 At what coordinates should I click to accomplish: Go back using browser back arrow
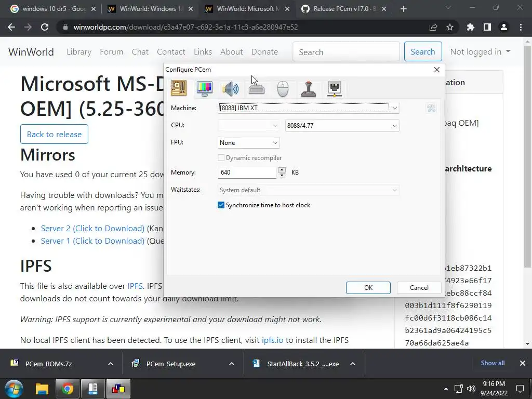(x=11, y=27)
